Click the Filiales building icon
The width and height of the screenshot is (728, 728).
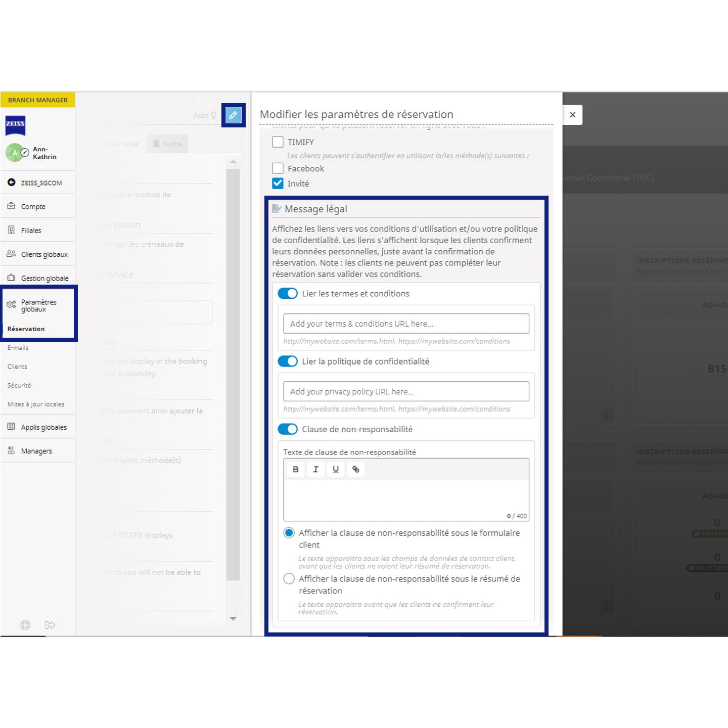point(11,230)
